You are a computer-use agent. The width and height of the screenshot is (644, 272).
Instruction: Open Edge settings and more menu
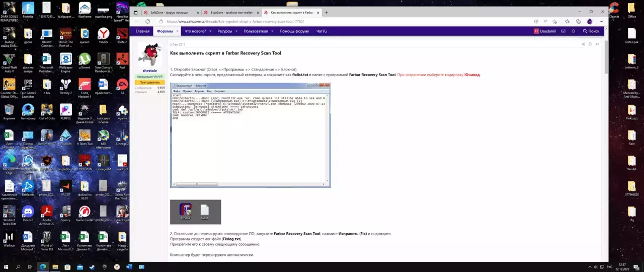click(x=601, y=22)
